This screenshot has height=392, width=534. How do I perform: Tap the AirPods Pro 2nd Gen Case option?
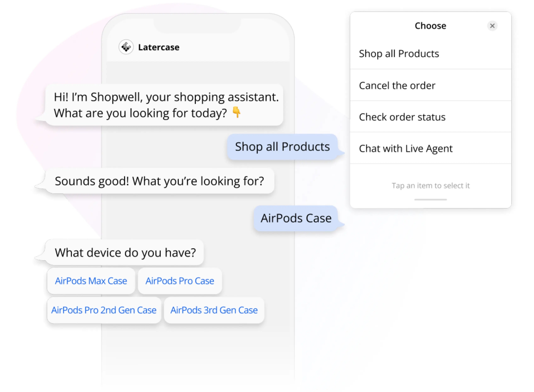(x=104, y=310)
